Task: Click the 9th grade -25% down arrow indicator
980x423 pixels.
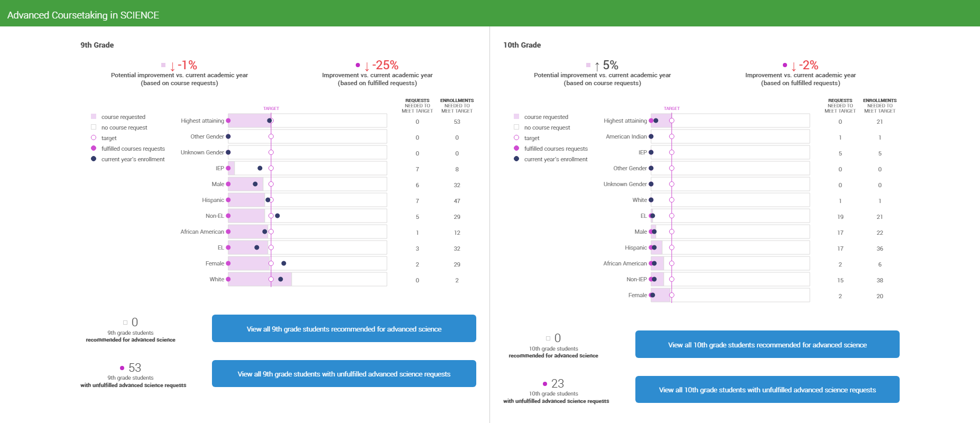Action: 367,66
